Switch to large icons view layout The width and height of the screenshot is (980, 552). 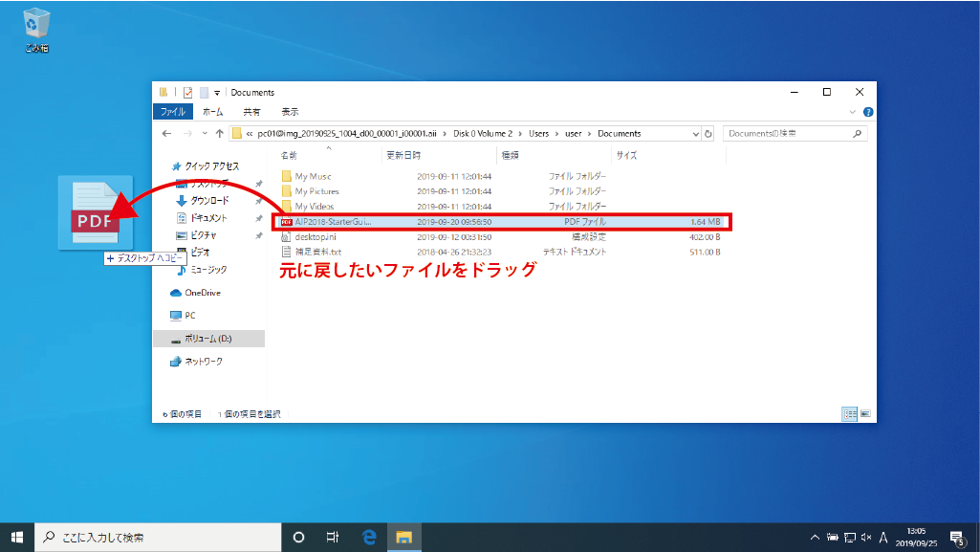click(864, 413)
